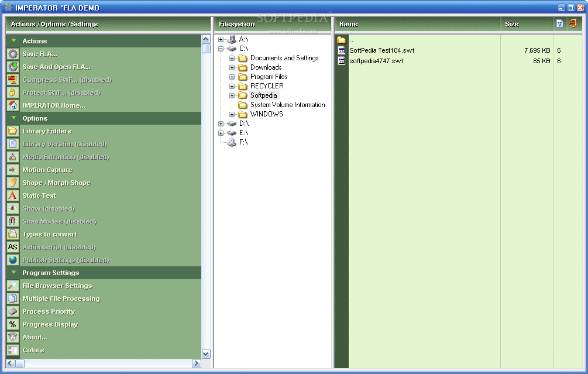Expand the E:\ drive node
The height and width of the screenshot is (374, 588).
click(221, 133)
